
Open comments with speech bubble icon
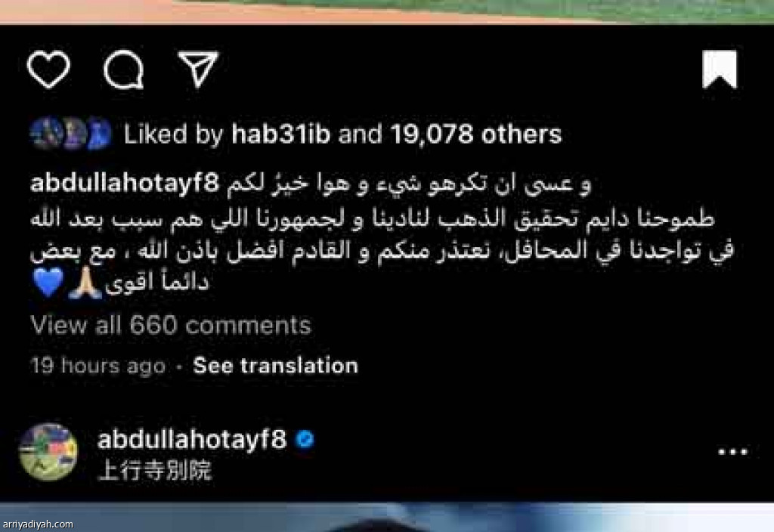(x=123, y=70)
